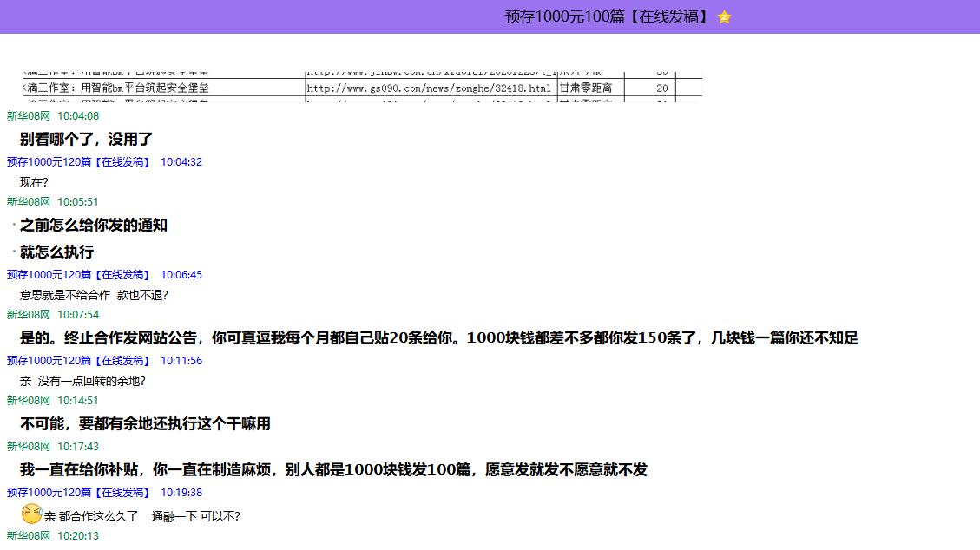
Task: Click the star icon beside the chat title
Action: (724, 17)
